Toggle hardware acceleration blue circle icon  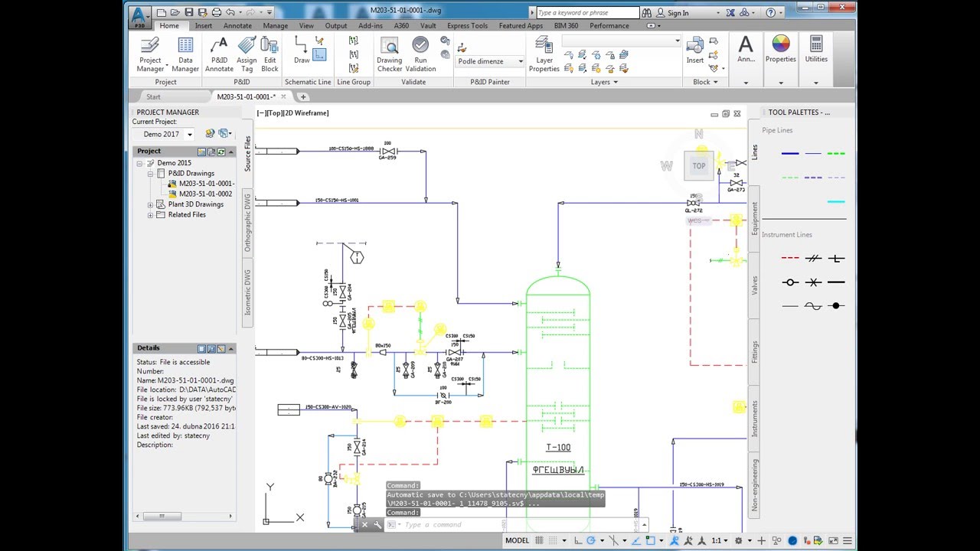792,540
